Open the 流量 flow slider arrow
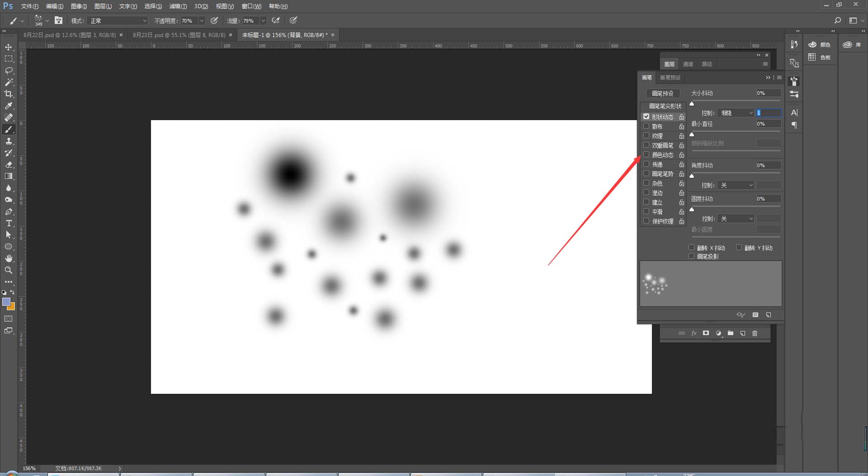The width and height of the screenshot is (868, 476). coord(263,21)
